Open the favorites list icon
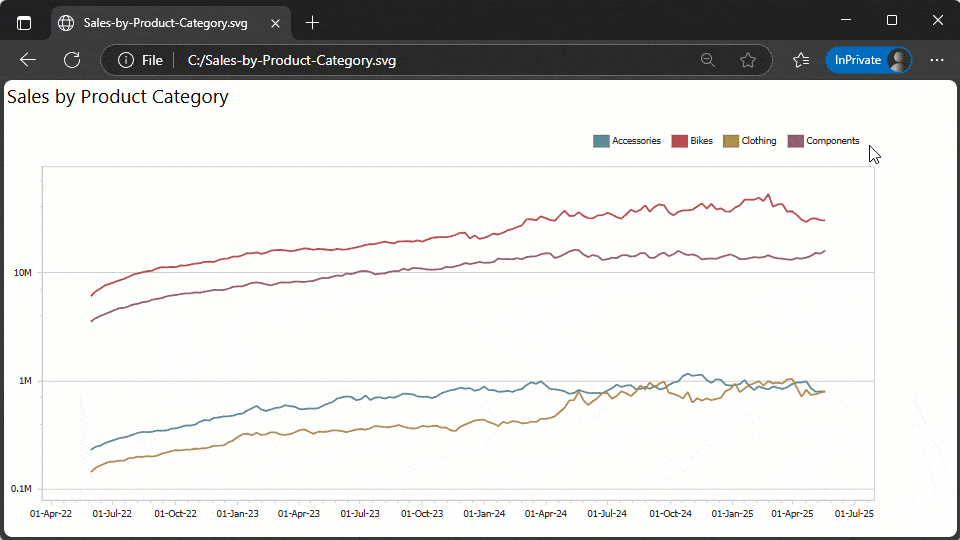 (x=801, y=60)
